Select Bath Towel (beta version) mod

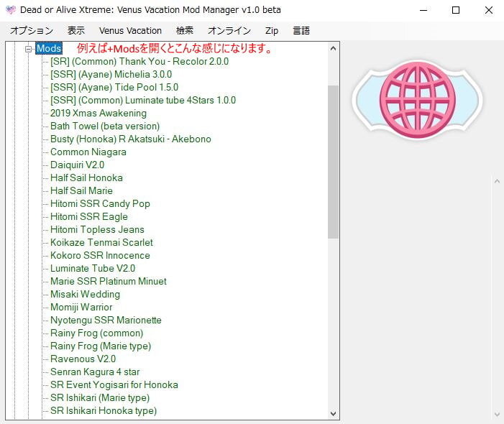tap(105, 126)
